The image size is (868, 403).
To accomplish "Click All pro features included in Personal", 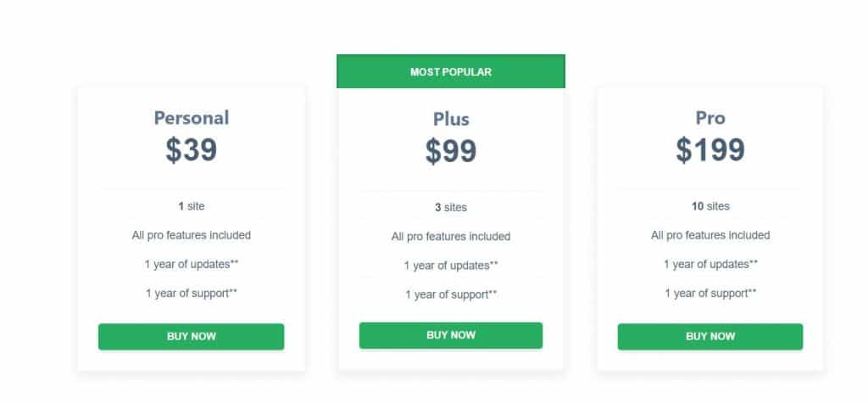I will pos(191,235).
